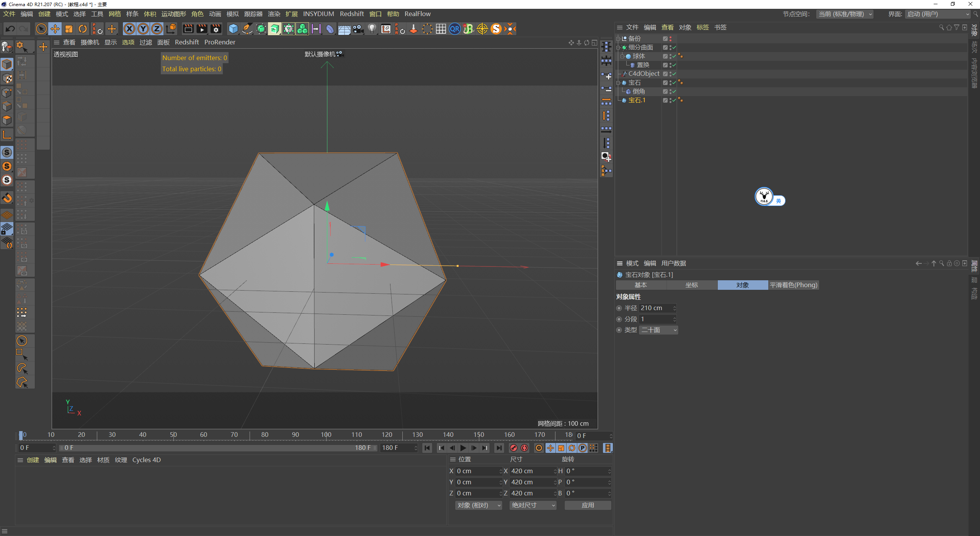Open the 类型 dropdown showing 二十面

coord(658,330)
